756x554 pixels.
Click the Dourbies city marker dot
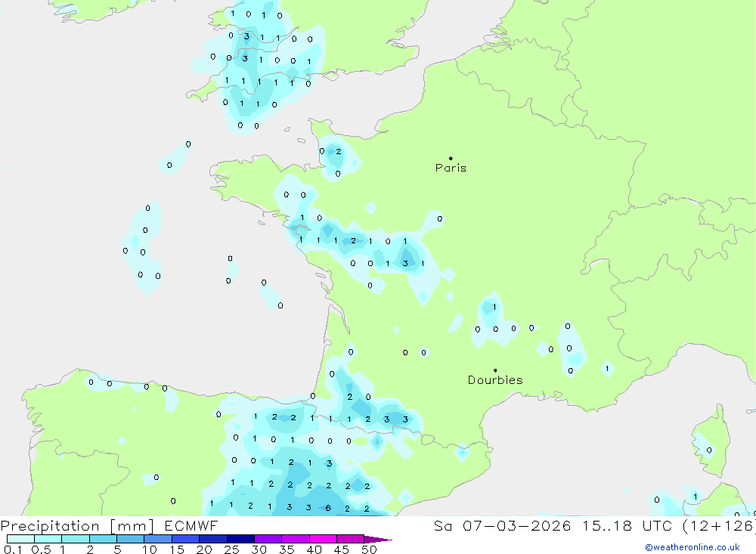pos(495,370)
